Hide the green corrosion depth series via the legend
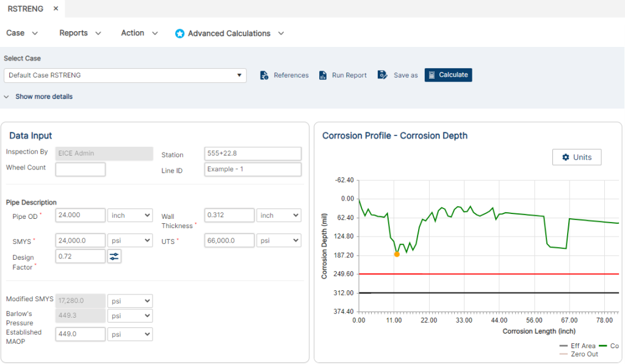 pos(613,346)
